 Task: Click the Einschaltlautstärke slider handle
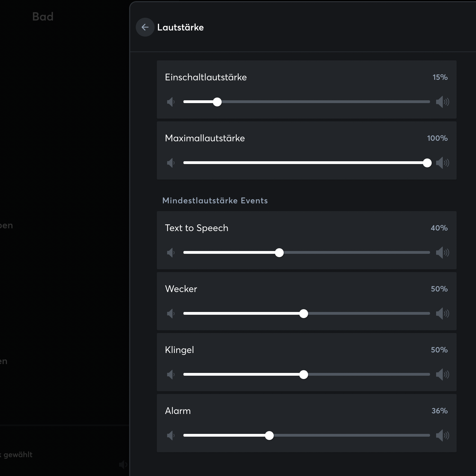point(217,102)
